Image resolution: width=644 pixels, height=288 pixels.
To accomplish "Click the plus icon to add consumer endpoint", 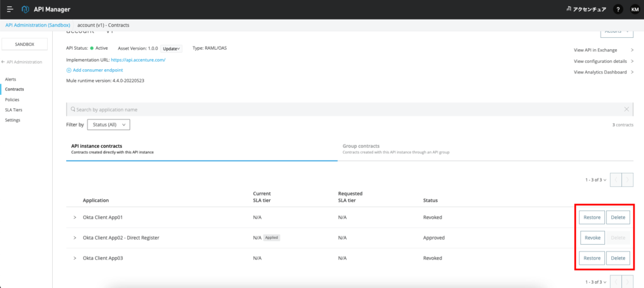I will pos(69,70).
